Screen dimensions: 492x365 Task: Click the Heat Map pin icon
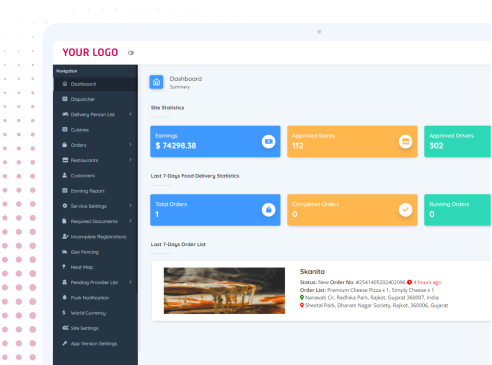64,267
